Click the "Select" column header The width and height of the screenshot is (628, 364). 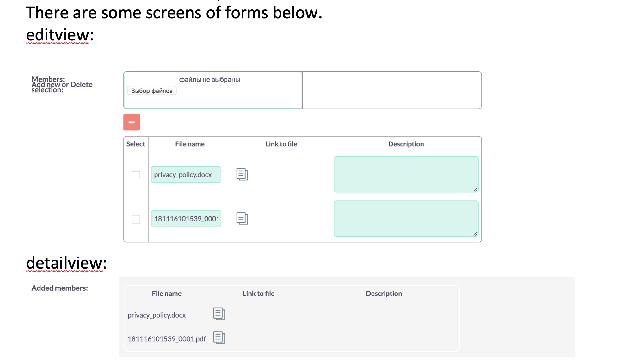136,144
